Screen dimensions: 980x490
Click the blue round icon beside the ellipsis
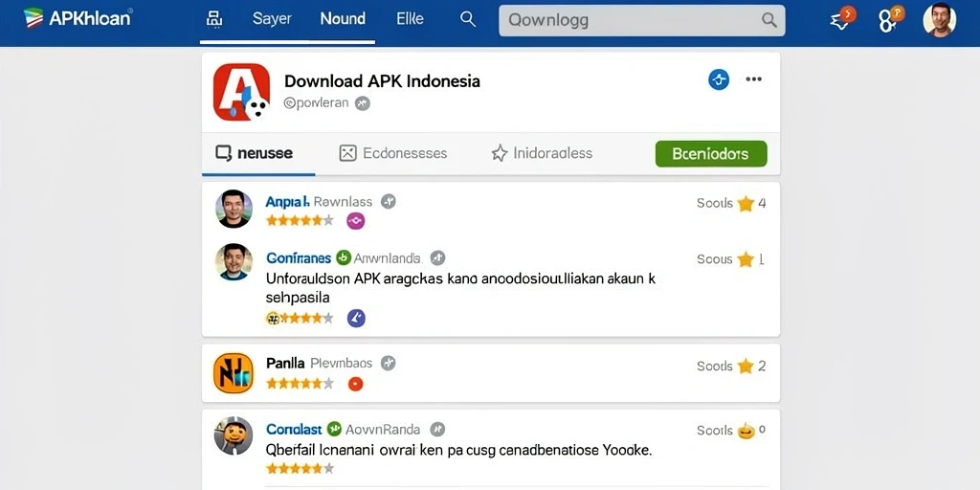719,79
